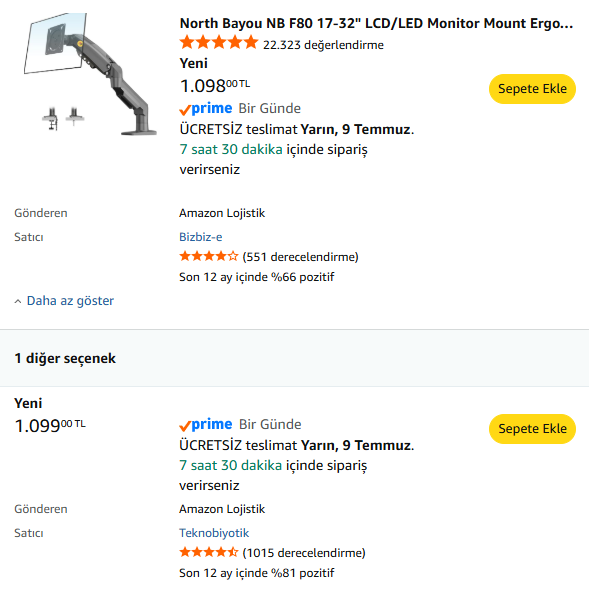This screenshot has height=596, width=589.
Task: Open the North Bayou NB F80 product title
Action: pos(376,23)
